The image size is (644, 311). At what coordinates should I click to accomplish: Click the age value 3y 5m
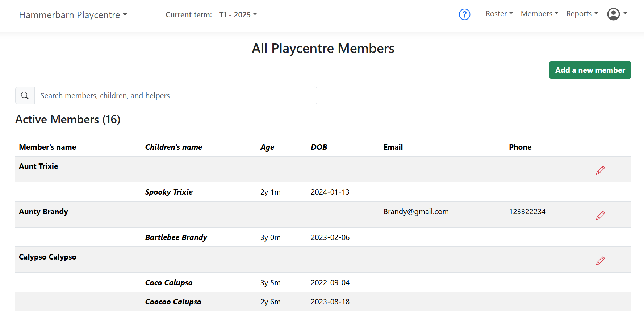(x=271, y=283)
